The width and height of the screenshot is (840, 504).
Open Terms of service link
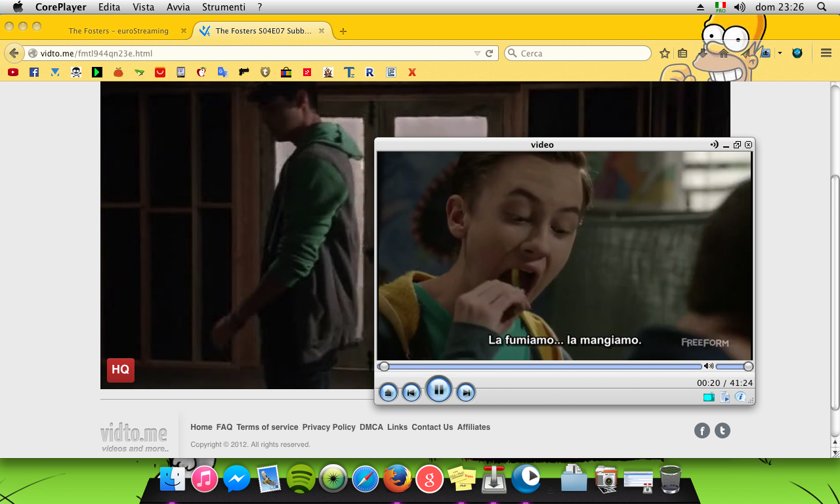[267, 427]
